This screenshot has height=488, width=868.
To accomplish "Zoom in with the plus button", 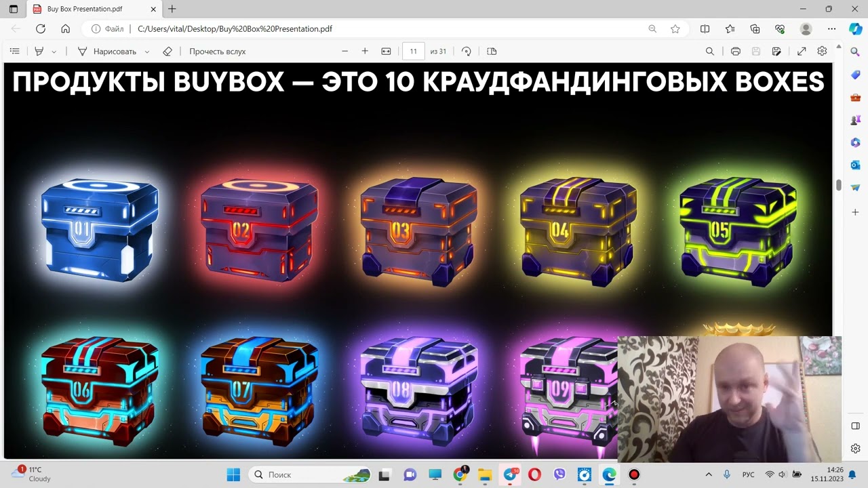I will pyautogui.click(x=365, y=51).
